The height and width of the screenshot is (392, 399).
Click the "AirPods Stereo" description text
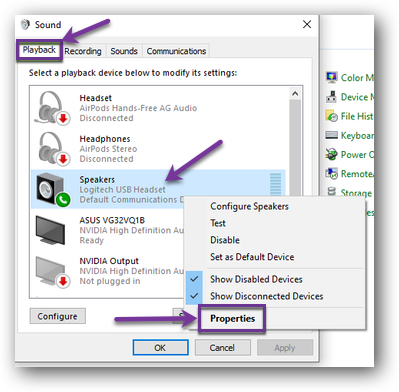tap(108, 149)
